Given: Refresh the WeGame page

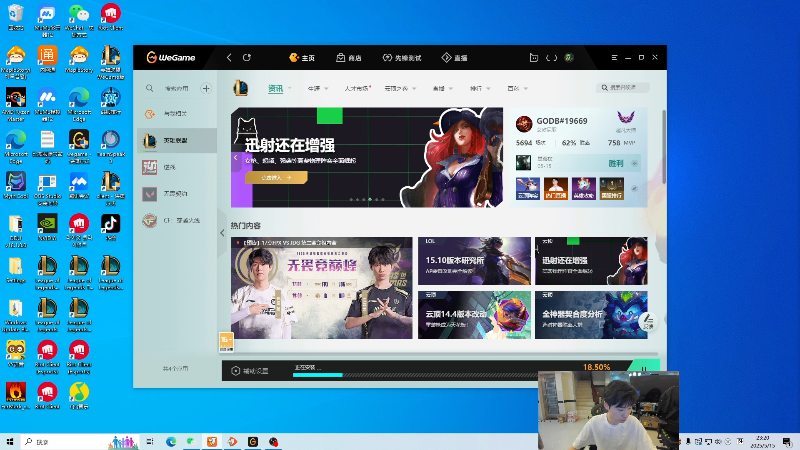Looking at the screenshot, I should click(247, 58).
